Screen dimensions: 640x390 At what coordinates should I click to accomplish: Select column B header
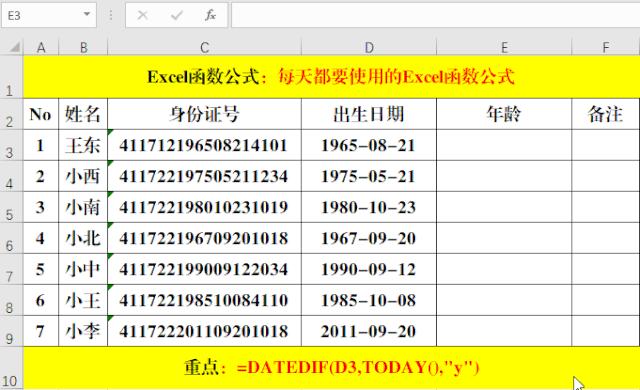(83, 48)
